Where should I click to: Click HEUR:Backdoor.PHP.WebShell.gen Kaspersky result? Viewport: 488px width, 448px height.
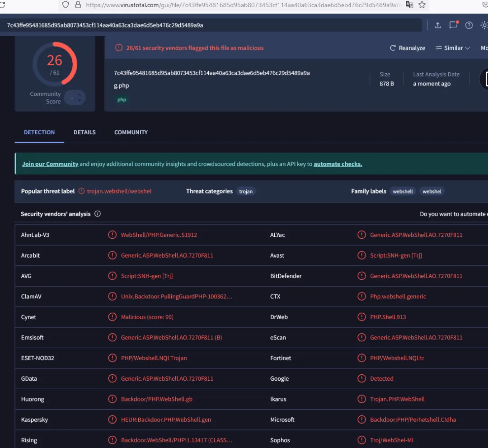pyautogui.click(x=166, y=420)
